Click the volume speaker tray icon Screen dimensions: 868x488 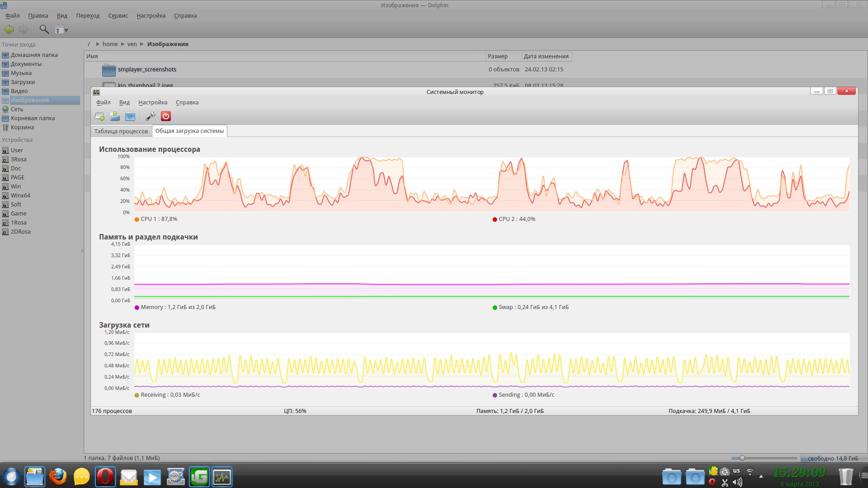point(737,483)
